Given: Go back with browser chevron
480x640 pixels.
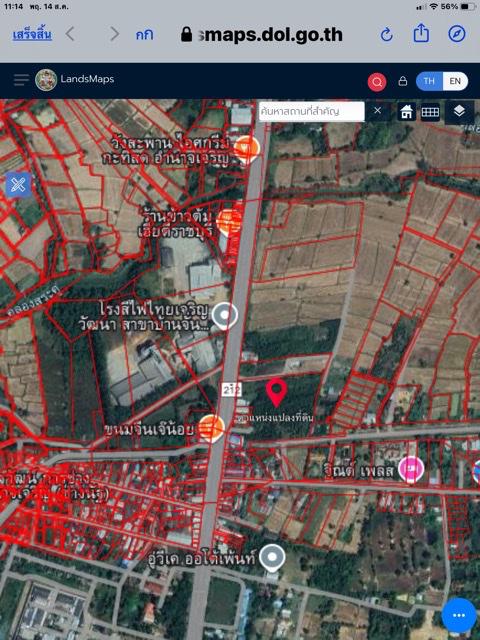Looking at the screenshot, I should [70, 34].
